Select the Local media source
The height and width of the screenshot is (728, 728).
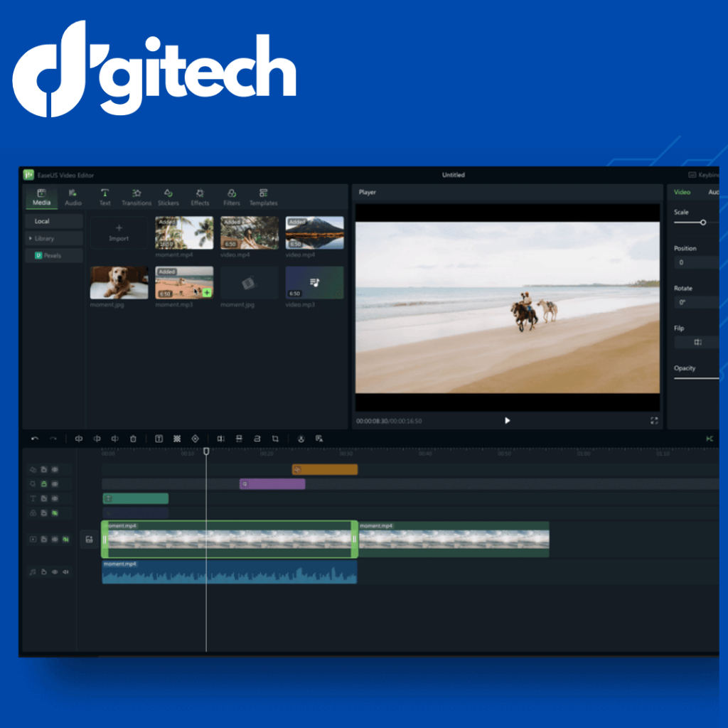[x=54, y=222]
